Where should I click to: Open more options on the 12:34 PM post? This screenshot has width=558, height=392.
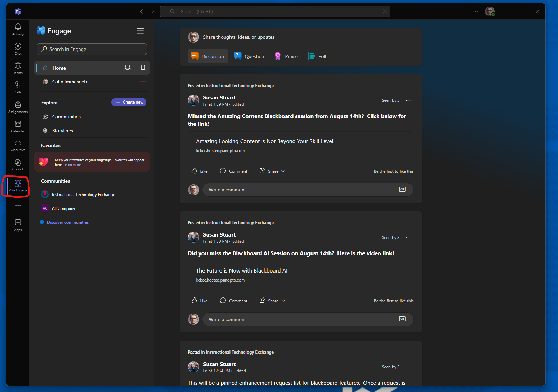pos(408,367)
